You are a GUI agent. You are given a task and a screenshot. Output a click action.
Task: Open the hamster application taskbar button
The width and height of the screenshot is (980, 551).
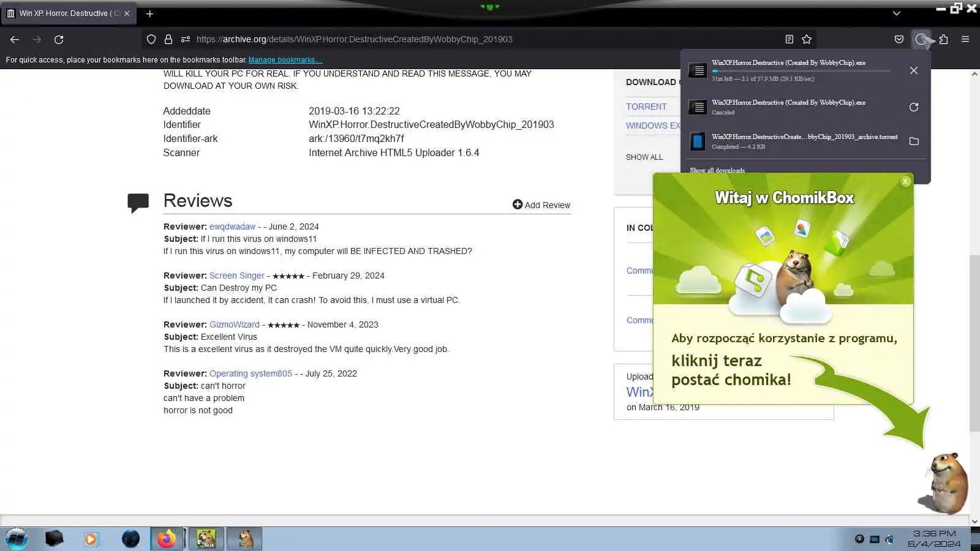coord(245,539)
